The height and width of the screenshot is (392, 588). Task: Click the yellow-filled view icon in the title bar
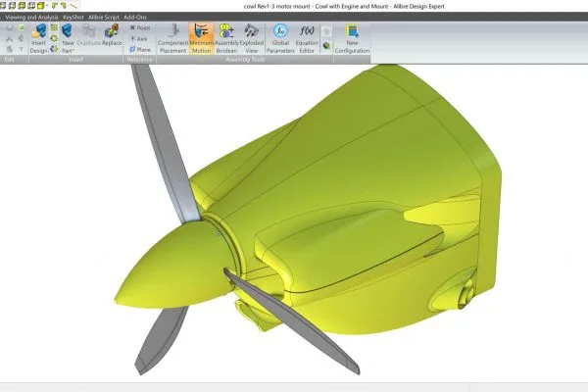click(x=40, y=5)
